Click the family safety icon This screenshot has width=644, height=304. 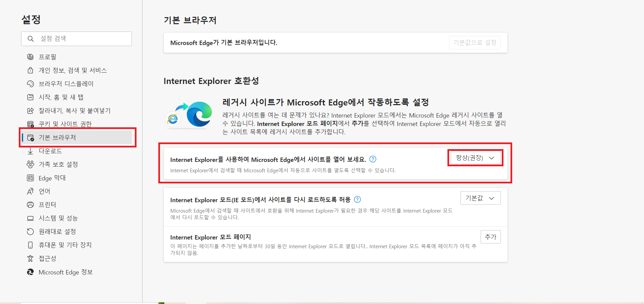pyautogui.click(x=30, y=164)
